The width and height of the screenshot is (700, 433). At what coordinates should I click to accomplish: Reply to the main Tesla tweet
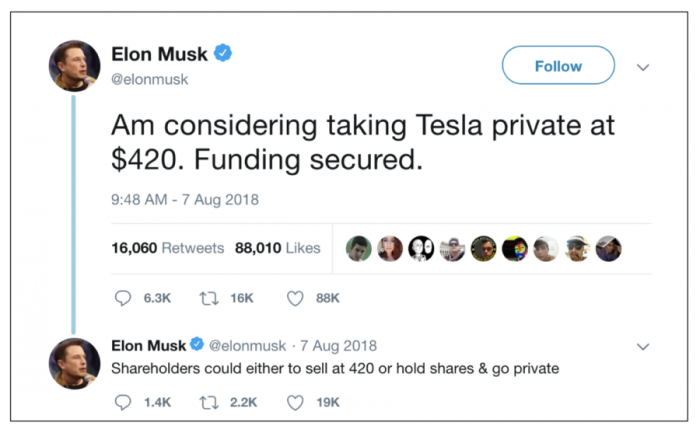pos(123,298)
